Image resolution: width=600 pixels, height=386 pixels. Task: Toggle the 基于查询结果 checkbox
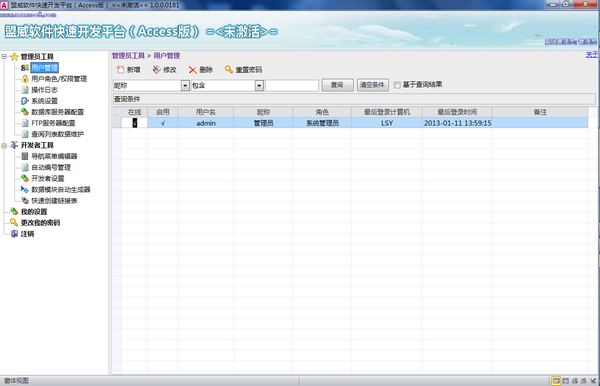click(397, 85)
